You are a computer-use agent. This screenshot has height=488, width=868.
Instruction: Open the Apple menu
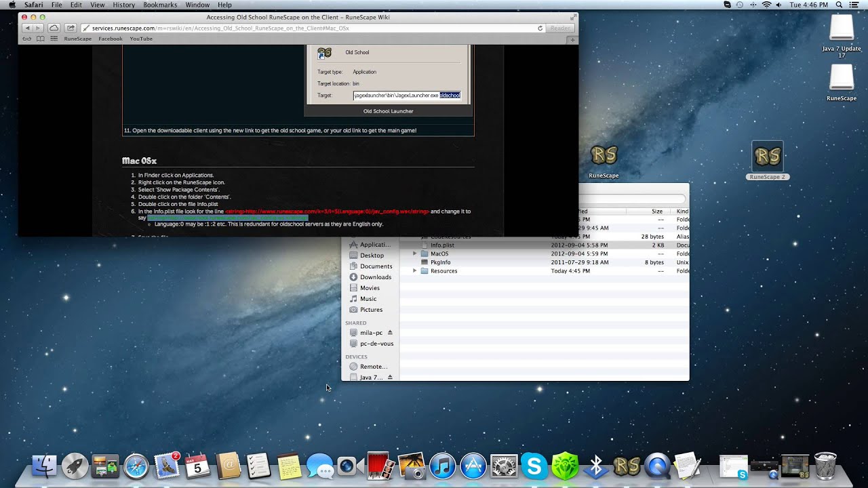point(12,5)
